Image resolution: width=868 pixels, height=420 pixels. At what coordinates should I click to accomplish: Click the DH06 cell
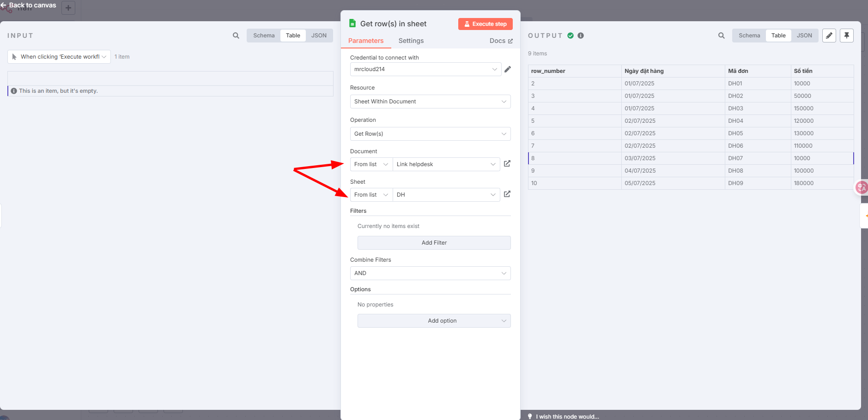click(x=758, y=146)
